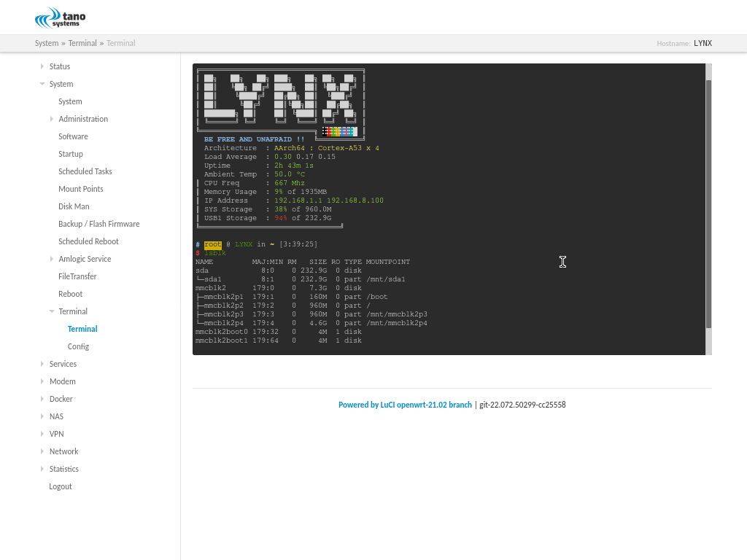Viewport: 747px width, 560px height.
Task: Click the /boot mountpoint text
Action: pos(377,297)
